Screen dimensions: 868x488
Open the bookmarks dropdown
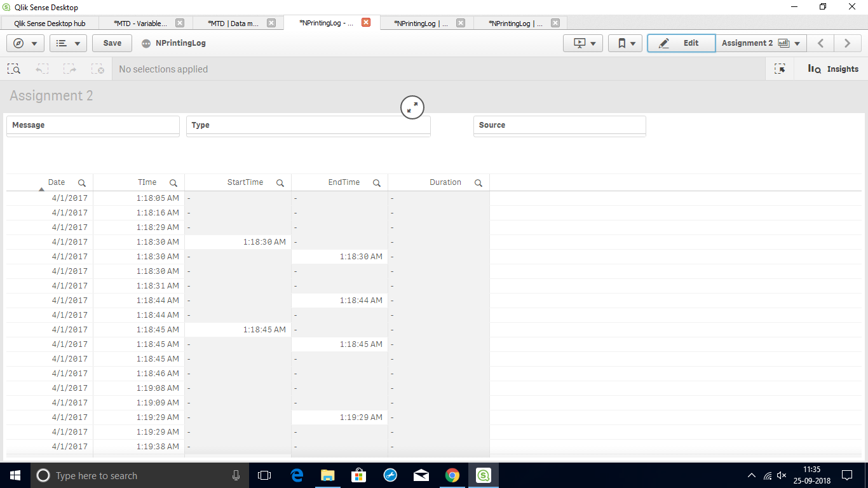pyautogui.click(x=625, y=43)
